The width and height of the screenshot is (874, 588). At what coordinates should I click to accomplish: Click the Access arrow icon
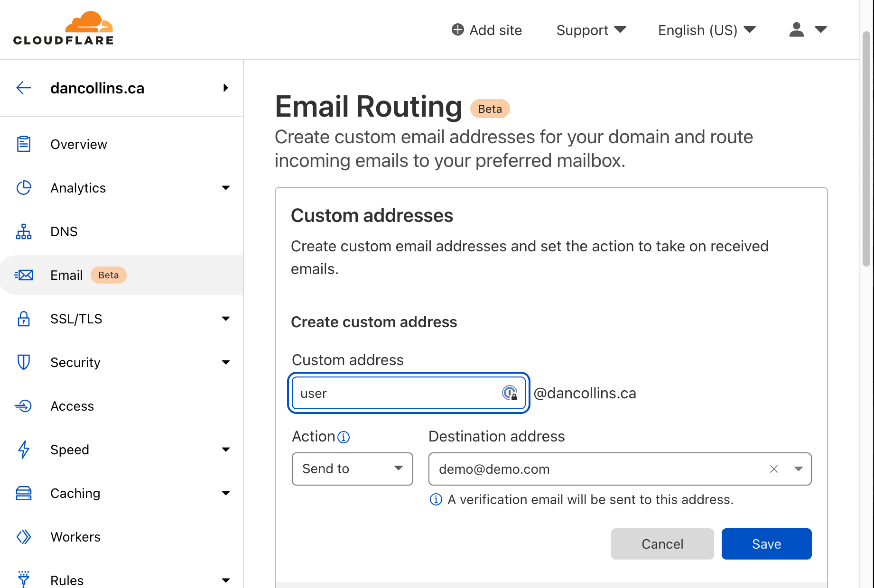pyautogui.click(x=24, y=406)
